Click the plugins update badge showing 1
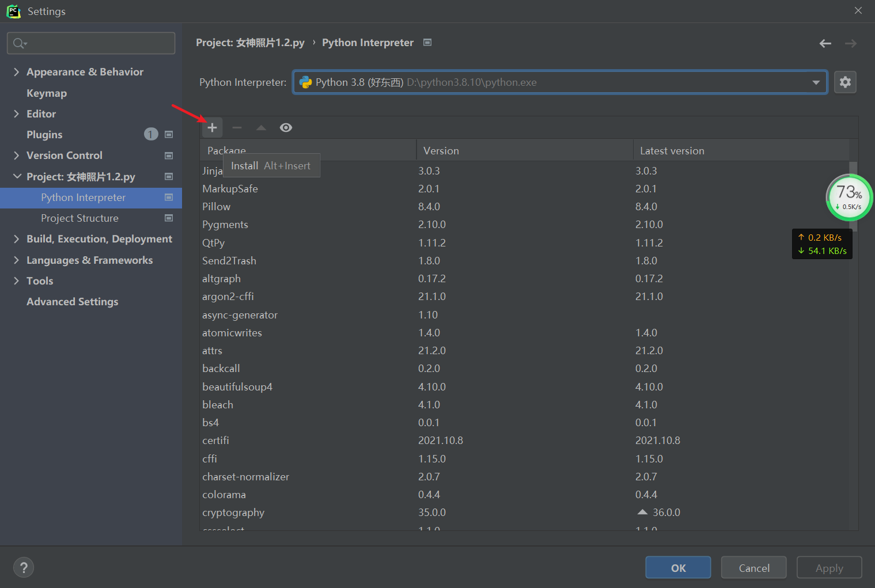875x588 pixels. click(x=151, y=134)
